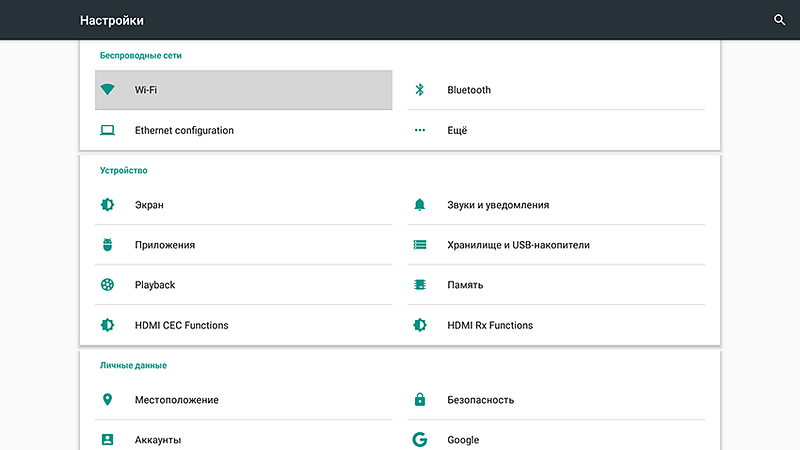Click the three-dots Ещё icon

(420, 130)
